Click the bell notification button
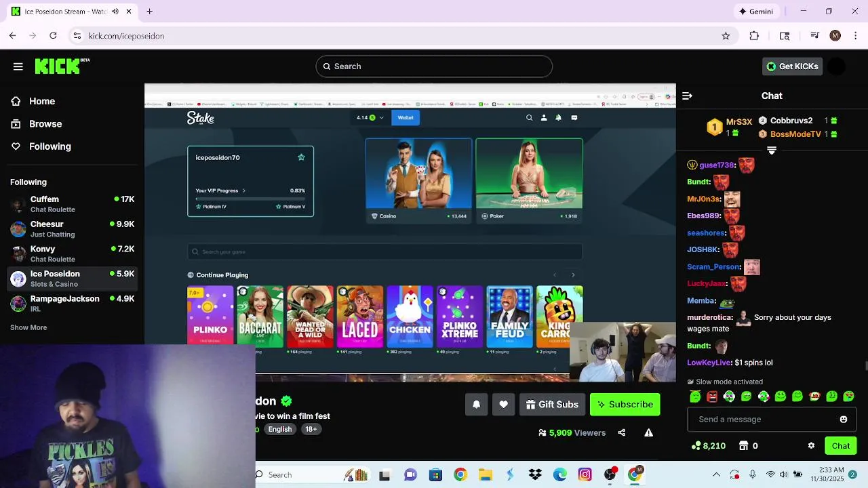The width and height of the screenshot is (868, 488). tap(476, 405)
